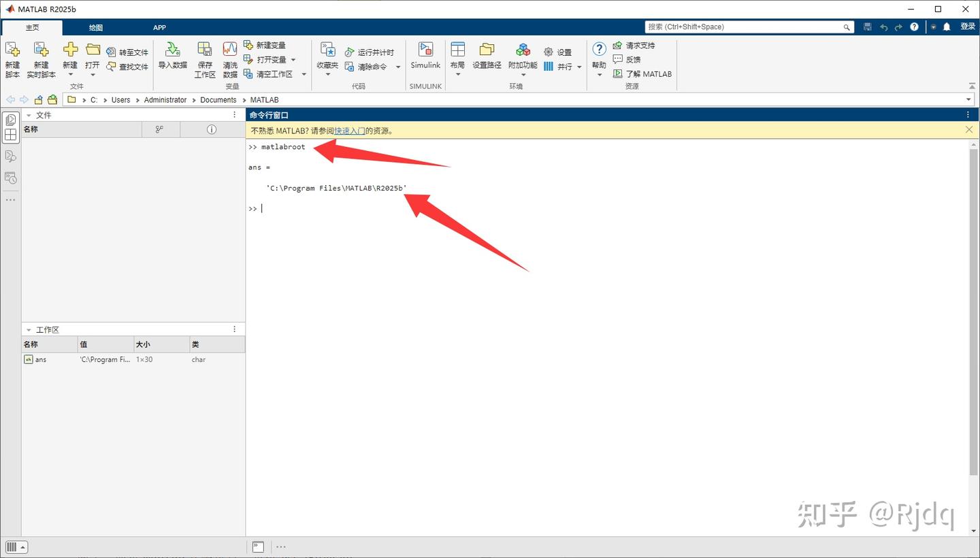Show more sidebar panels with the ellipsis
The height and width of the screenshot is (558, 980).
tap(10, 200)
